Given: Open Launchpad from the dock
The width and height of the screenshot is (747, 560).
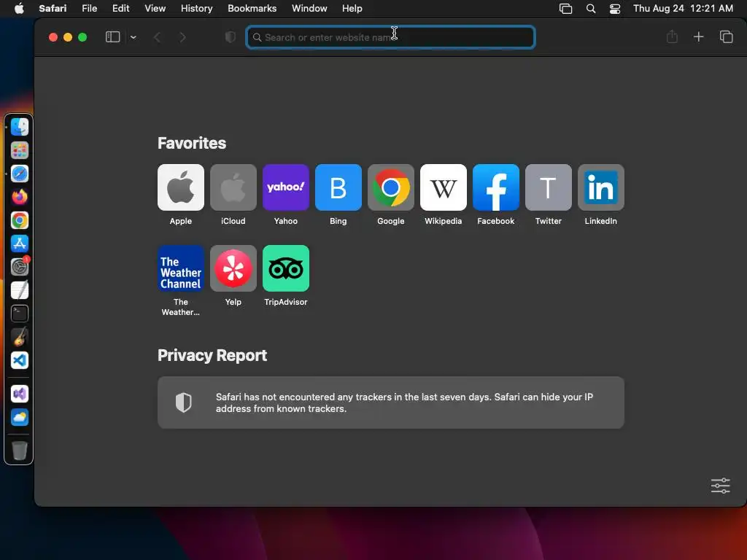Looking at the screenshot, I should [x=20, y=150].
